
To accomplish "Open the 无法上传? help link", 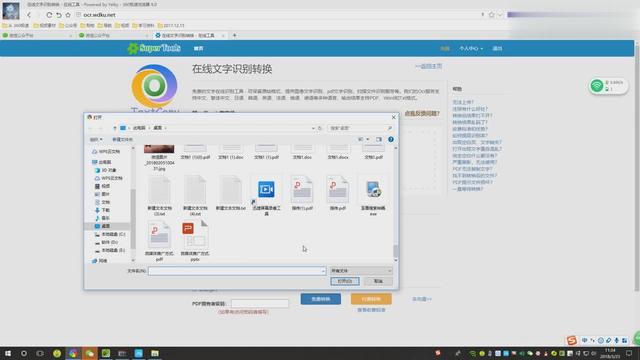I will pos(463,102).
